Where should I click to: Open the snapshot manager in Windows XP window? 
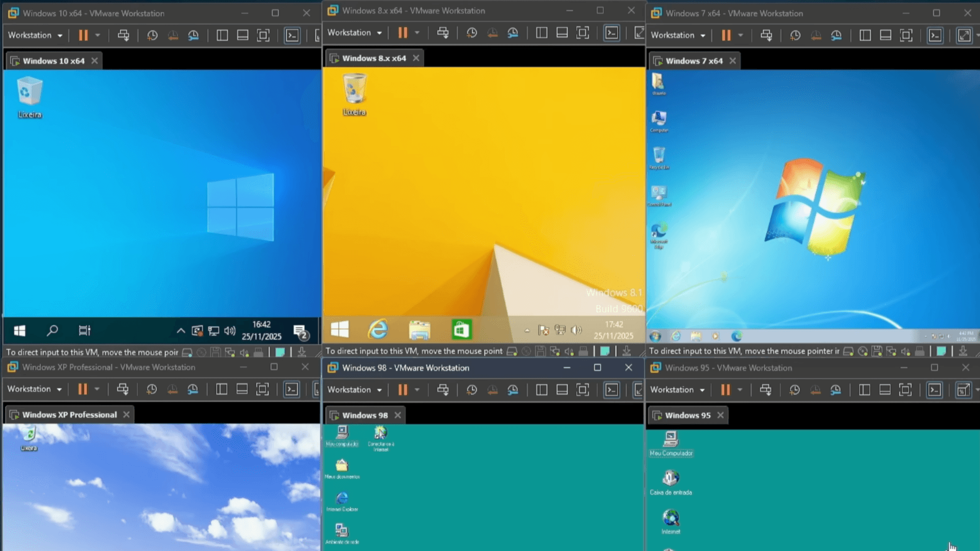pyautogui.click(x=192, y=389)
